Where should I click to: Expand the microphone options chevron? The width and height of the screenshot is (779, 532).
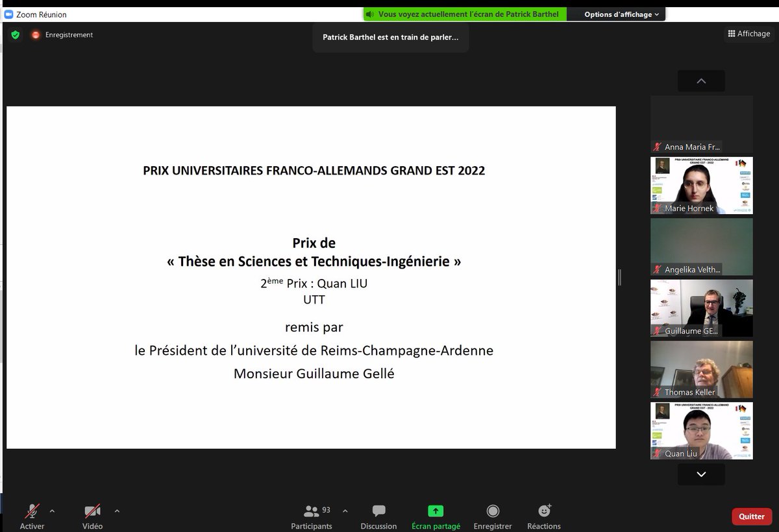point(51,512)
